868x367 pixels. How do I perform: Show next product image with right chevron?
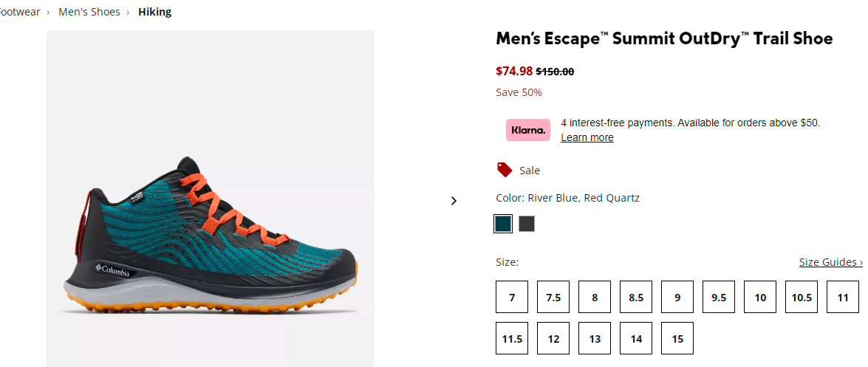click(454, 200)
